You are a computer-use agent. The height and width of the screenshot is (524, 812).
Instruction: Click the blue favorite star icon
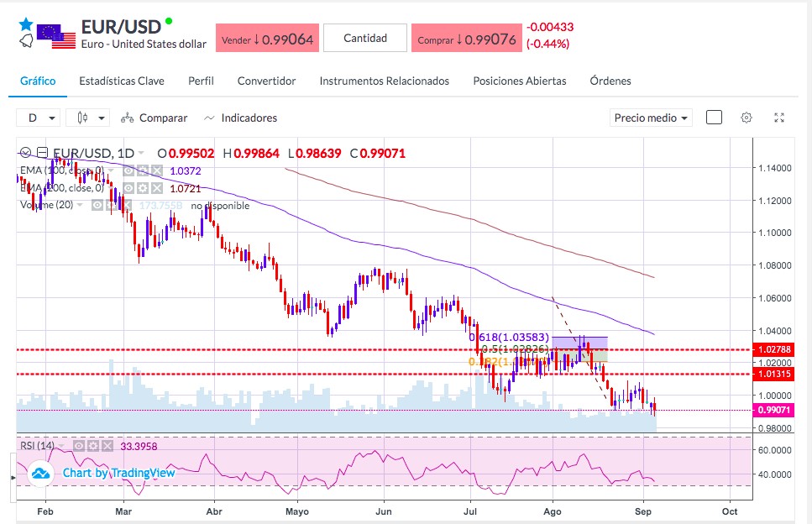point(26,24)
